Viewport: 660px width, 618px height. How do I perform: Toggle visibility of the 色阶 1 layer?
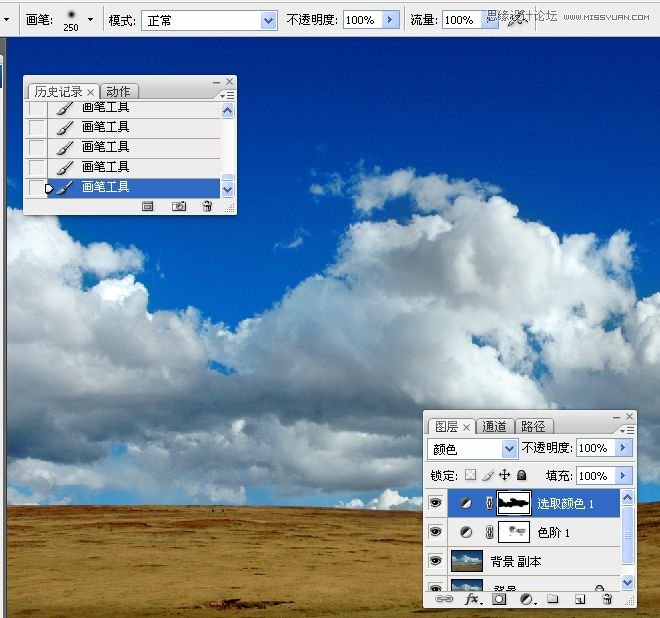coord(435,533)
